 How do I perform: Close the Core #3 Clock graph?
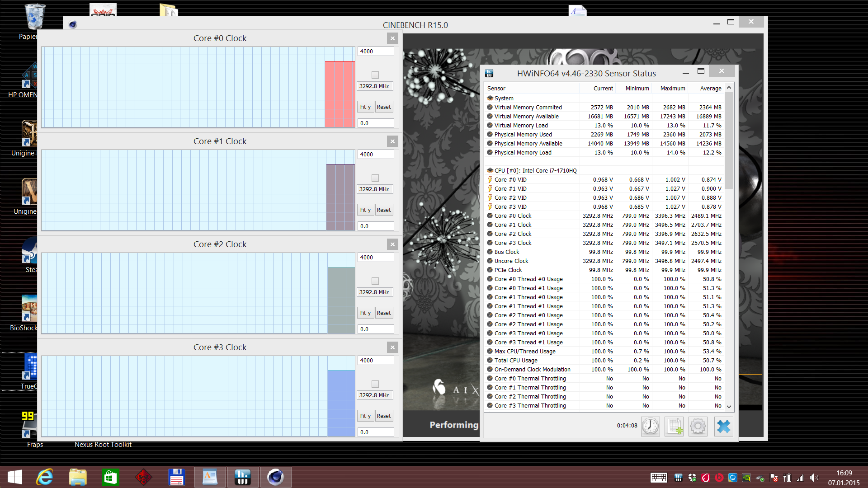pos(392,347)
